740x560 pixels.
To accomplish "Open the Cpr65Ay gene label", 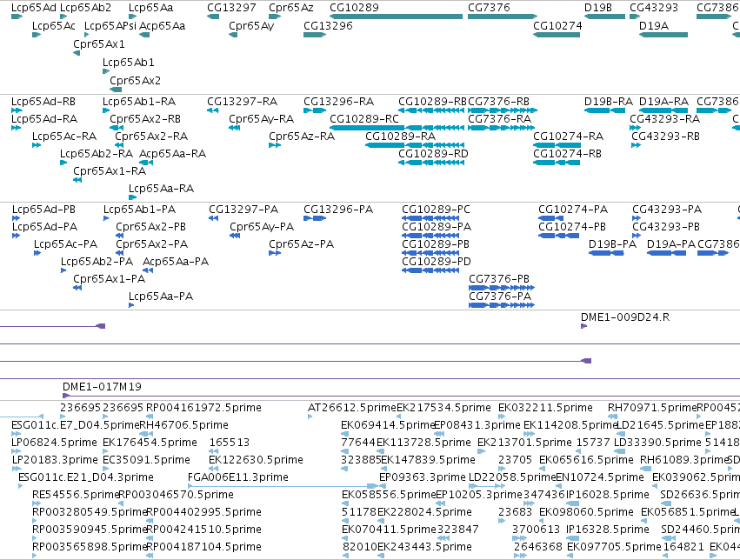I will click(251, 25).
